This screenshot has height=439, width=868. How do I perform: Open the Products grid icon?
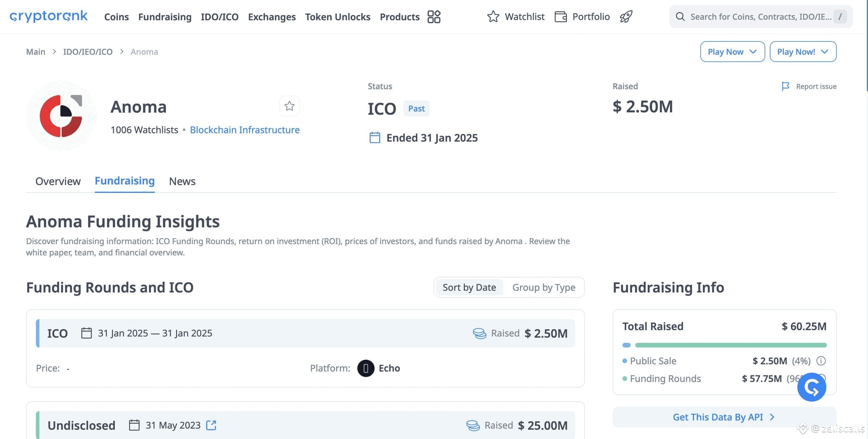coord(434,17)
